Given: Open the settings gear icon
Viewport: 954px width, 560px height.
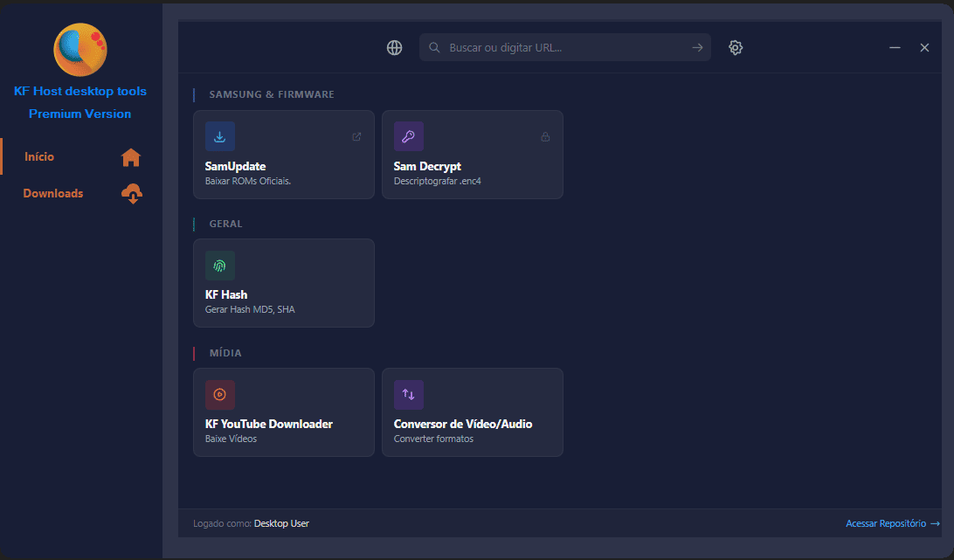Looking at the screenshot, I should point(736,47).
